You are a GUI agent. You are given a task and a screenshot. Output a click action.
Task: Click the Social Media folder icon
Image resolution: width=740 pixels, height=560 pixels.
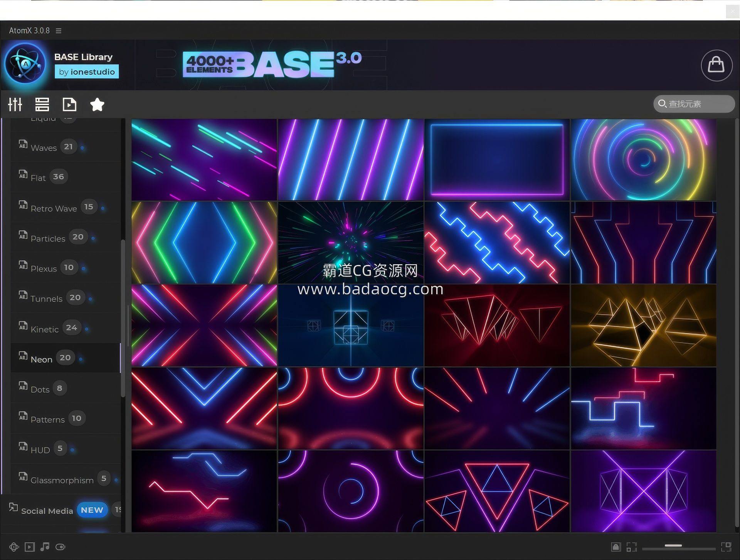coord(13,507)
